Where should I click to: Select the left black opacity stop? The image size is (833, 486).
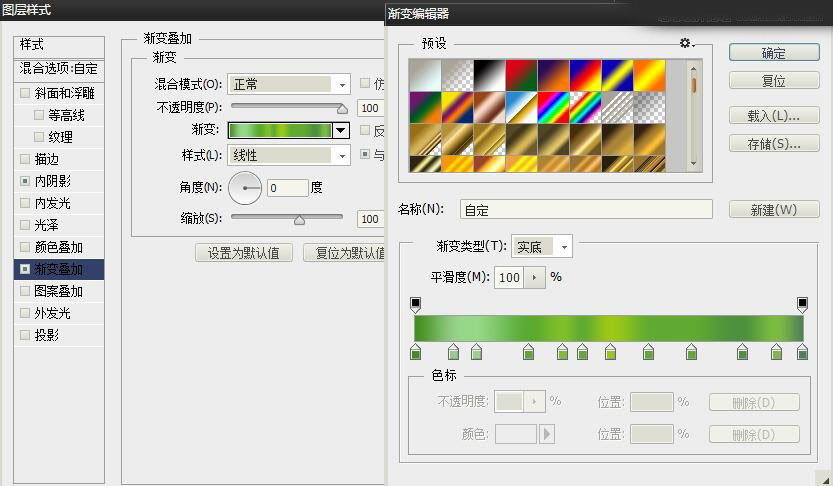[415, 304]
